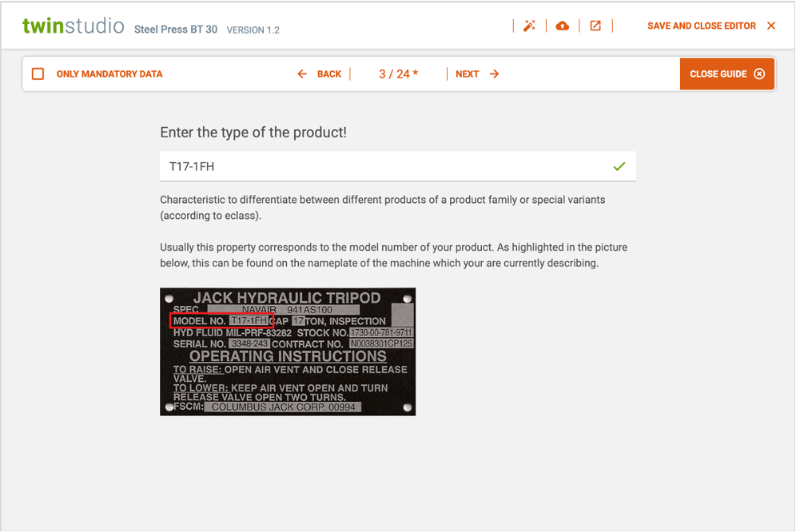Open the external link icon in header
The height and width of the screenshot is (532, 796).
tap(595, 26)
